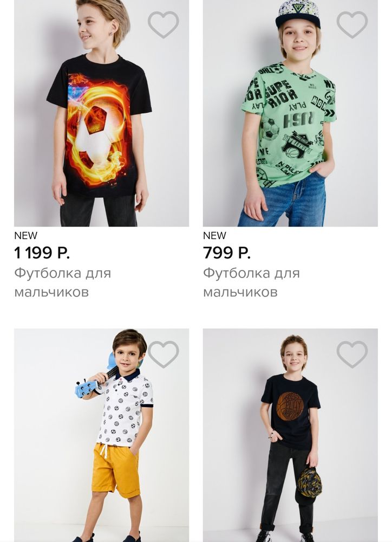
Task: Open the Футболка для мальчиков title under 799 Р.
Action: tap(251, 282)
